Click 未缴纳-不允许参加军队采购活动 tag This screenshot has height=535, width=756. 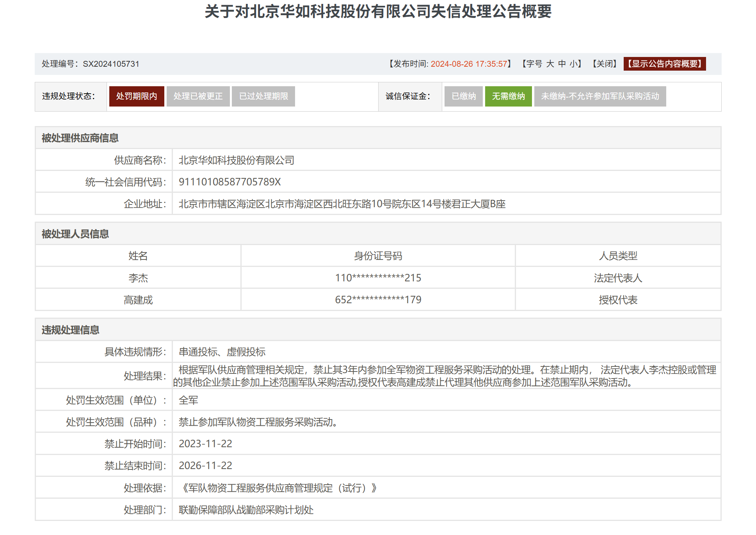click(x=600, y=96)
